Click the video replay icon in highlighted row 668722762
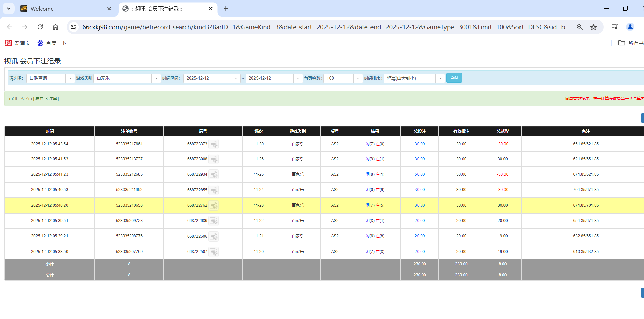Screen dimensions: 644x319 [x=214, y=205]
